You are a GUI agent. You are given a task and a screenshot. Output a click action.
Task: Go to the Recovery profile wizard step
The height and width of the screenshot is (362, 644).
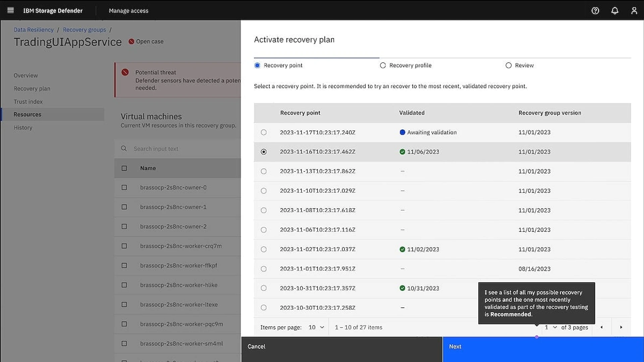click(x=406, y=65)
